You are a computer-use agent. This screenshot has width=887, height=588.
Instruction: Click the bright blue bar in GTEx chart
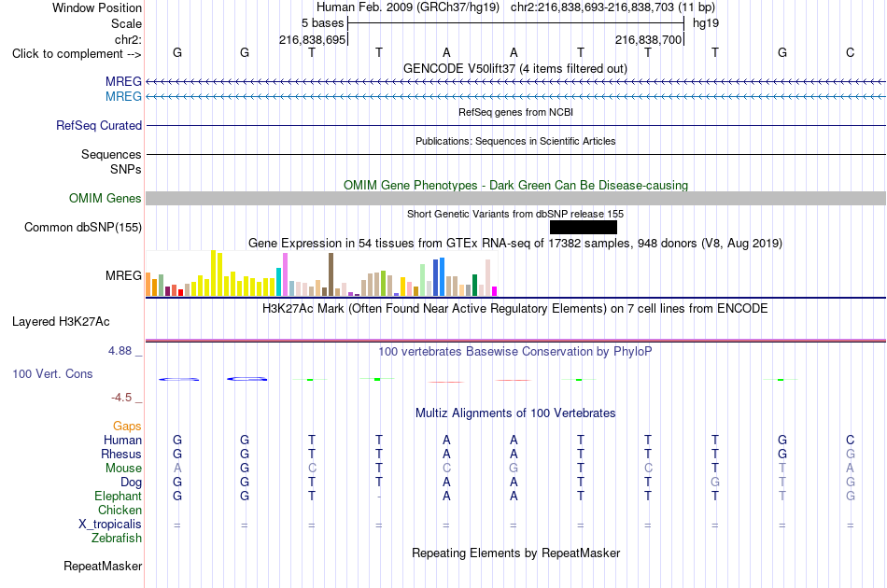(442, 276)
